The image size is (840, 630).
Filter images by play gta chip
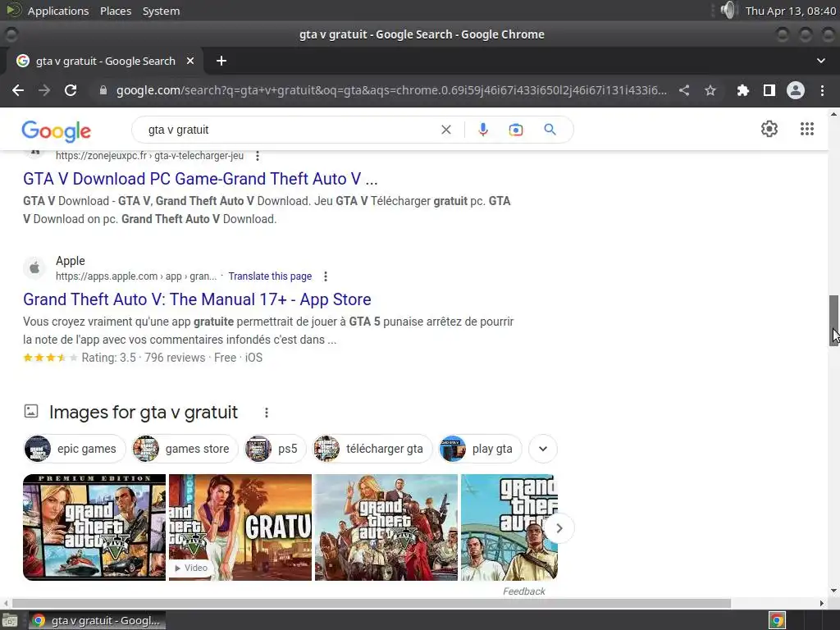(x=480, y=449)
